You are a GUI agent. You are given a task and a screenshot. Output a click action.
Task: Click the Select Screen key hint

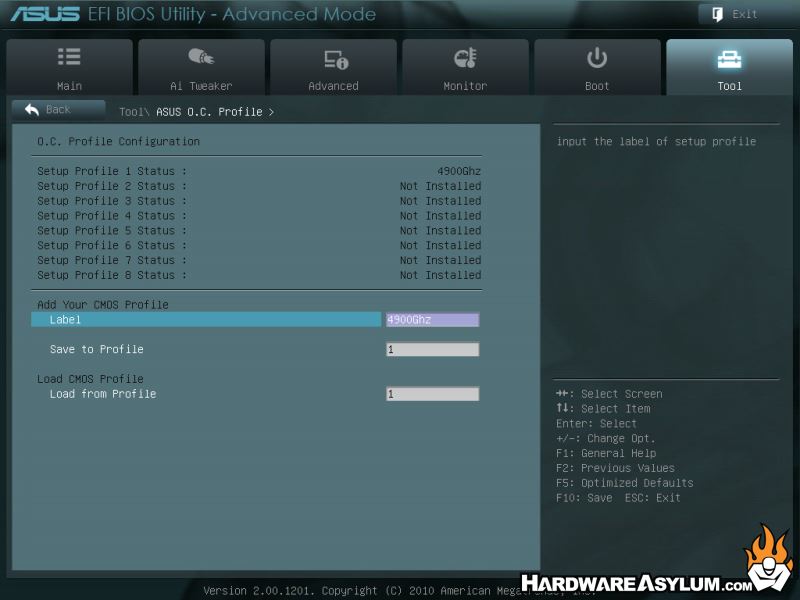click(609, 394)
